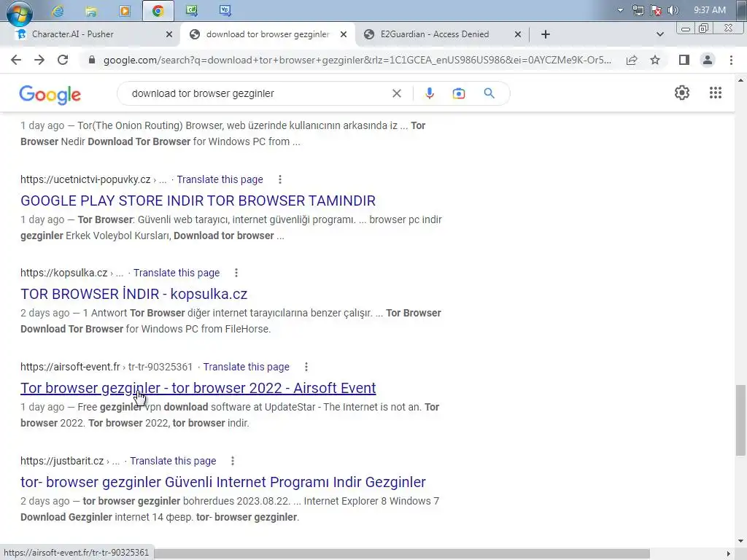Screen dimensions: 747x560
Task: Close the E2Guardian - Access Denied tab
Action: [518, 34]
